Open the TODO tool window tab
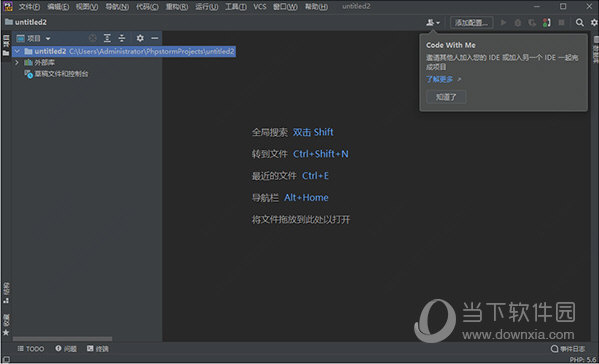The image size is (599, 364). point(31,349)
